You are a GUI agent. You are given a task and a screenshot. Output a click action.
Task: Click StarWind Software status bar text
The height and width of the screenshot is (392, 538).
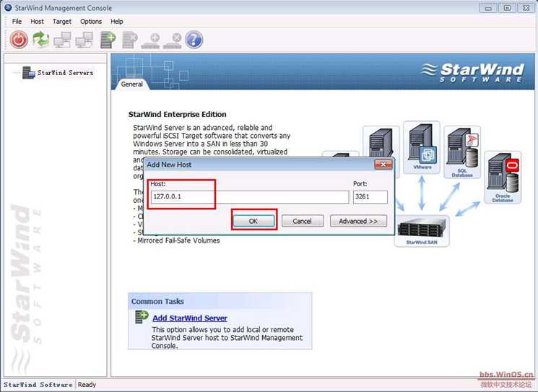pyautogui.click(x=38, y=385)
